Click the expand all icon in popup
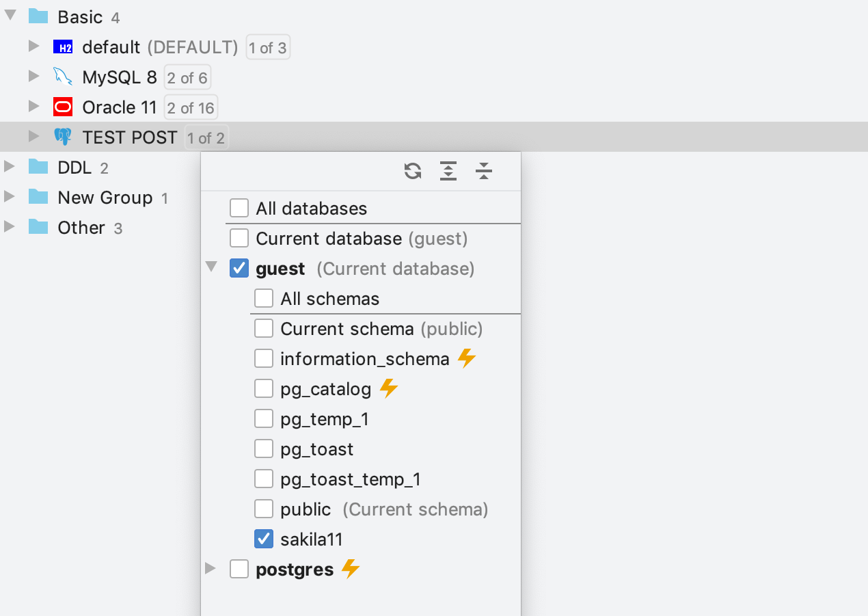Screen dimensions: 868x616 (448, 171)
